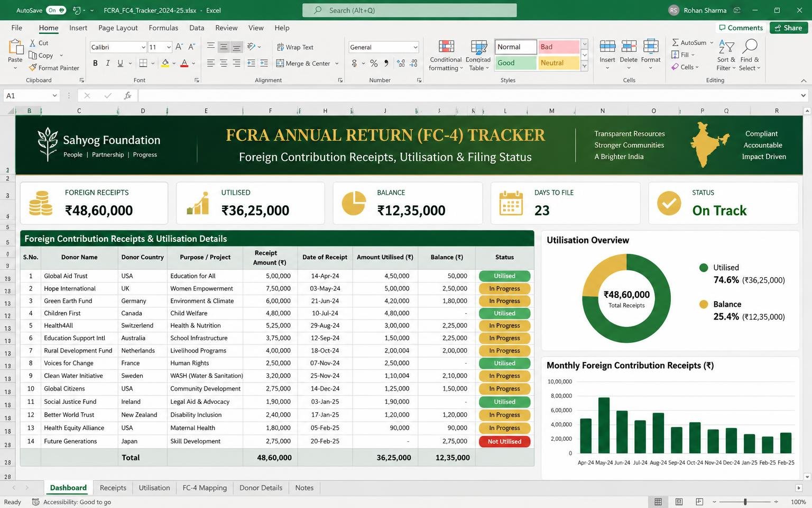
Task: Activate the Format Painter brush
Action: (33, 68)
